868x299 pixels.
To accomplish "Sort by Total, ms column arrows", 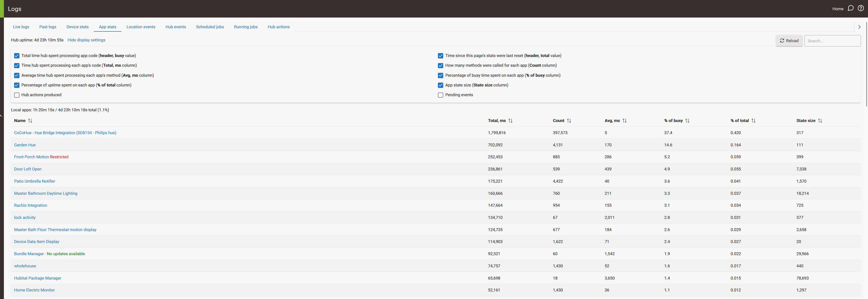I will pos(510,121).
